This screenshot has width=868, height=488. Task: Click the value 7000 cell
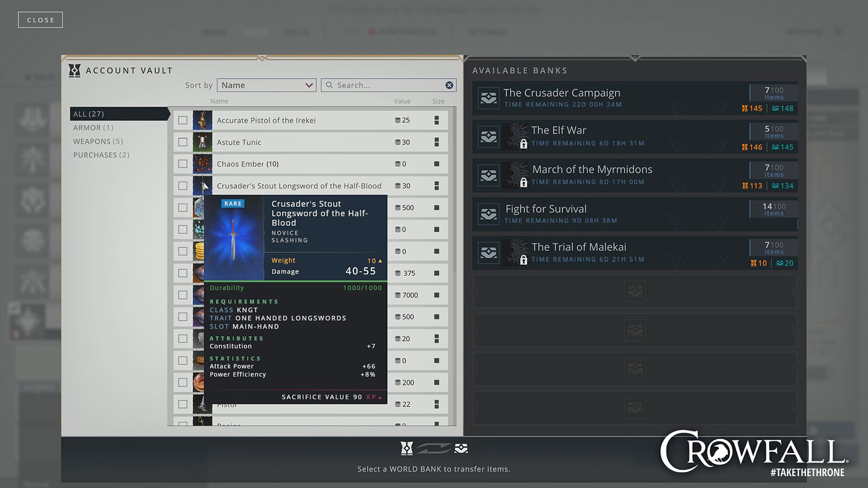coord(407,295)
